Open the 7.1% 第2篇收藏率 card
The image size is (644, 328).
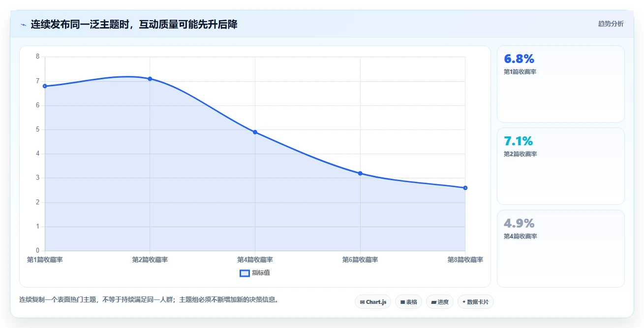[561, 166]
